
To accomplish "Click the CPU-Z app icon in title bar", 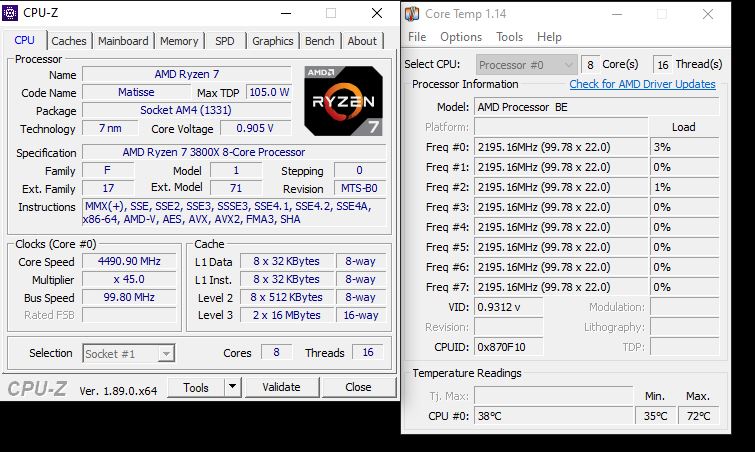I will click(x=10, y=13).
